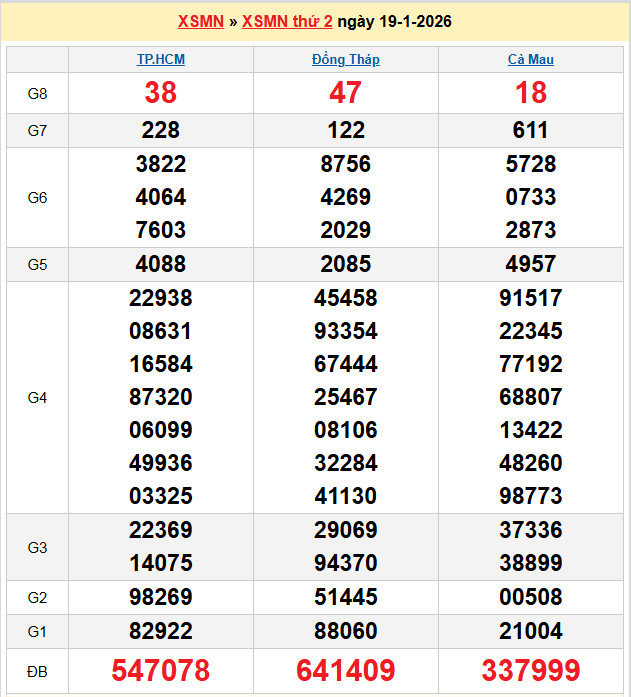Click Cà Mau special prize number 337999
The image size is (631, 697).
pyautogui.click(x=530, y=670)
